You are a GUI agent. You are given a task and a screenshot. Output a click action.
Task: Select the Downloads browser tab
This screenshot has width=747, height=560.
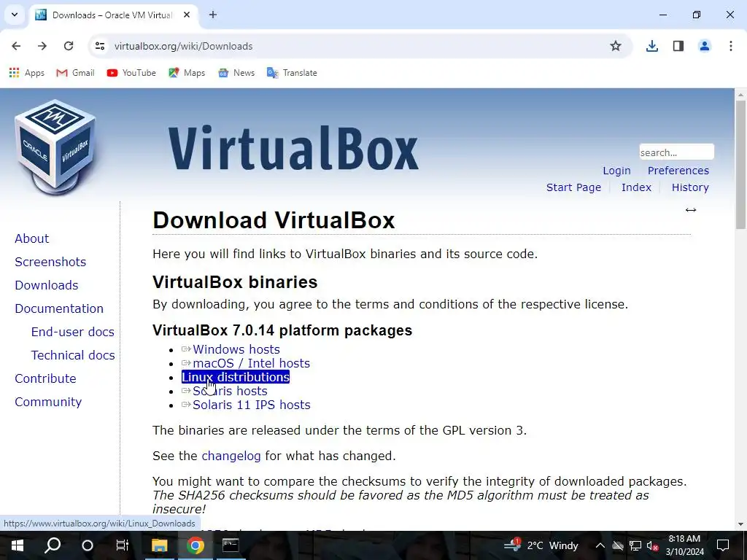pos(113,15)
